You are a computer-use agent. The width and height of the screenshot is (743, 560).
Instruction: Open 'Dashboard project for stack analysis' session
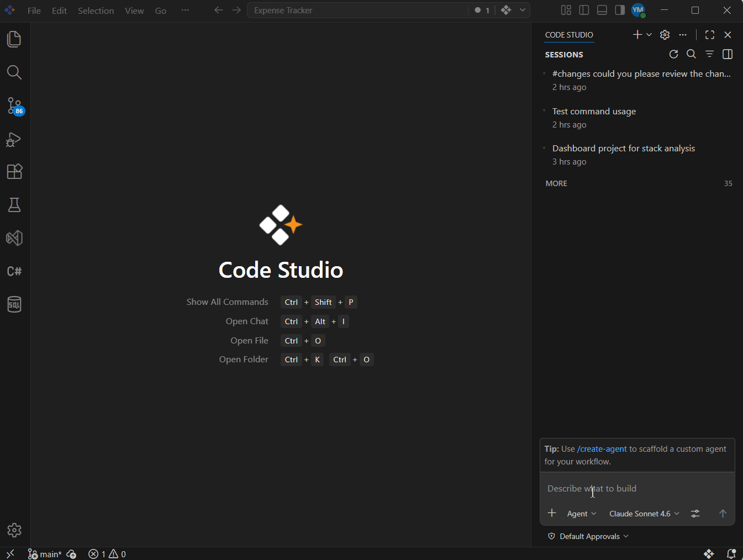coord(639,155)
